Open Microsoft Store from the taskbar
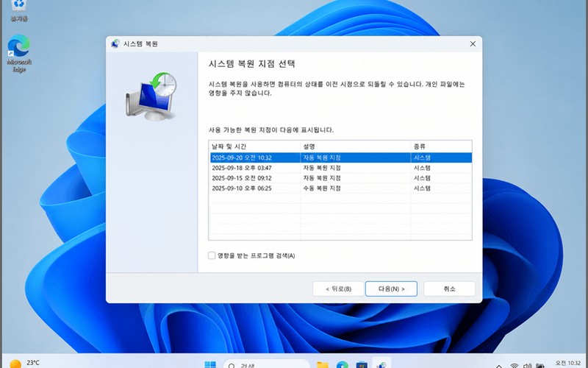Screen dimensions: 588x368 (x=362, y=364)
